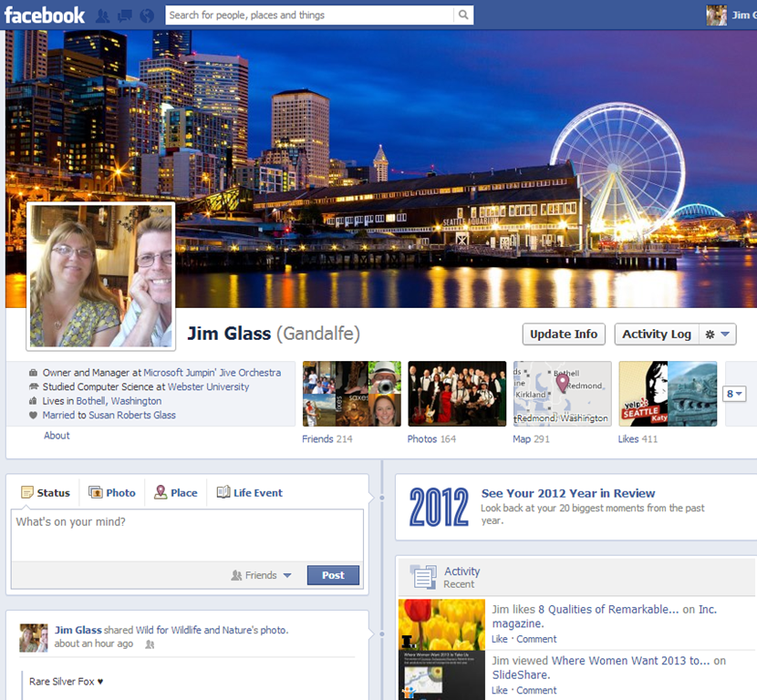757x700 pixels.
Task: Select the Place tab in composer
Action: coord(176,492)
